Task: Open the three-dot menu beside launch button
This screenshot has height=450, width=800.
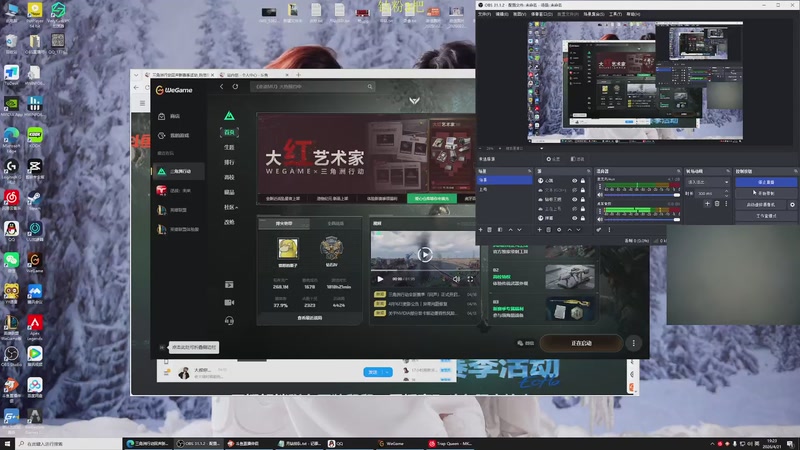Action: click(634, 343)
